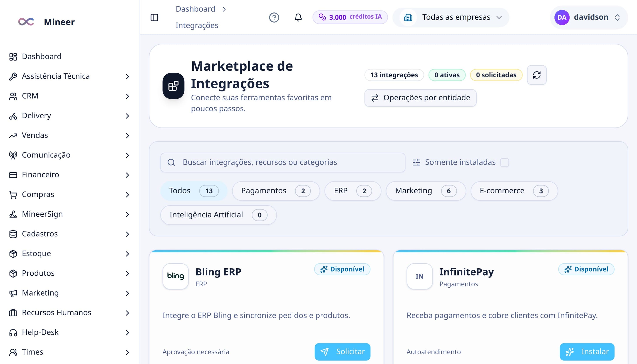Click the Vendas trending arrow icon
The height and width of the screenshot is (364, 637).
13,135
